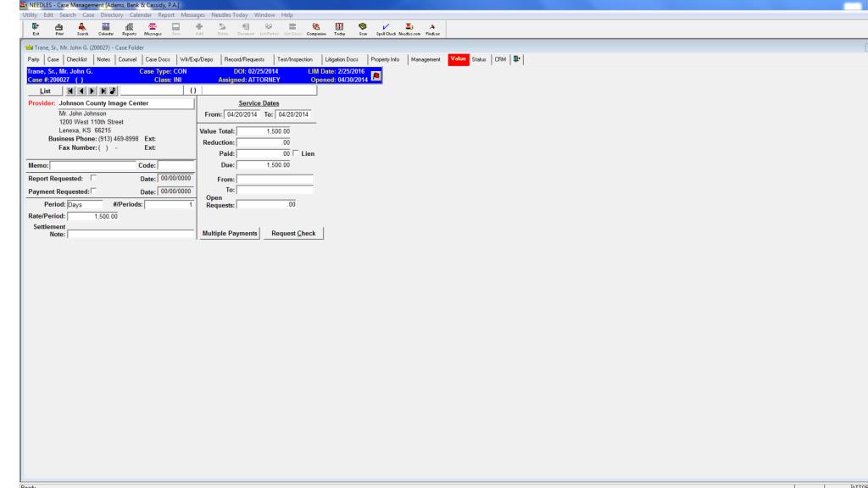Enable the Payment Requested checkbox

(x=92, y=191)
